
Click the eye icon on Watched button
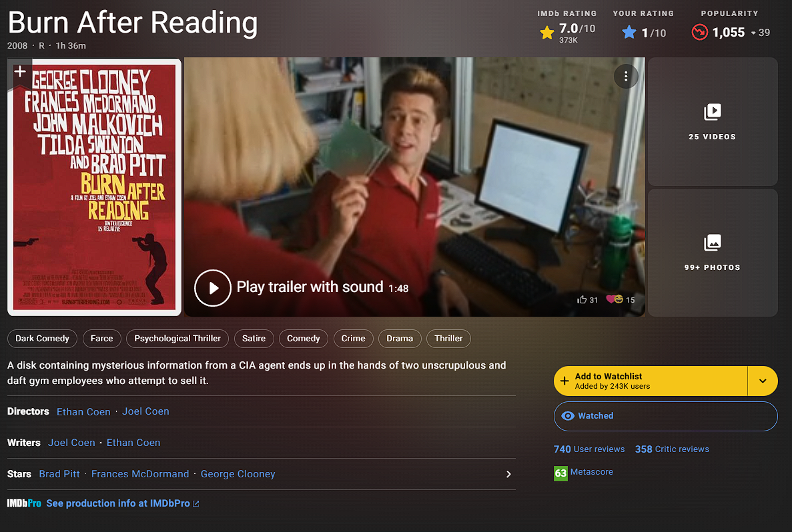568,416
